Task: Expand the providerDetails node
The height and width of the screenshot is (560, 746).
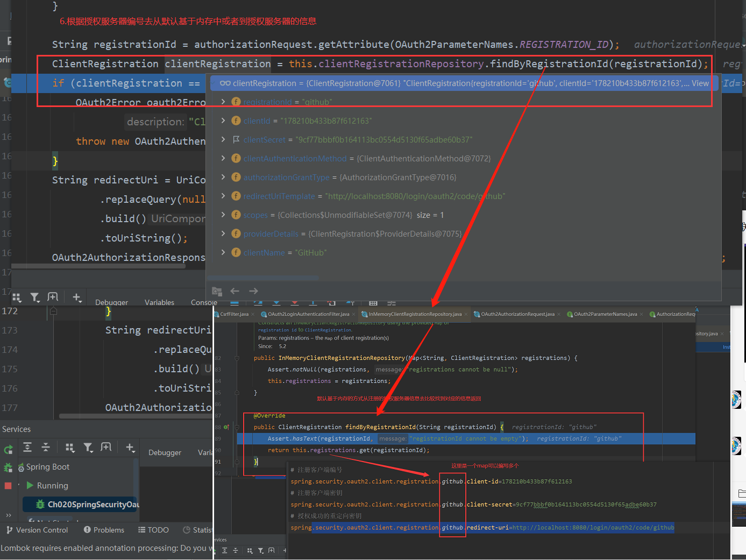Action: (x=223, y=233)
